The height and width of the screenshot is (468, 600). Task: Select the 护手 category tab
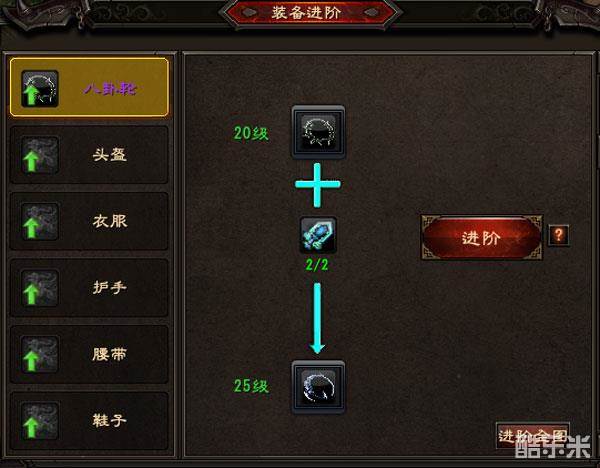[x=89, y=288]
